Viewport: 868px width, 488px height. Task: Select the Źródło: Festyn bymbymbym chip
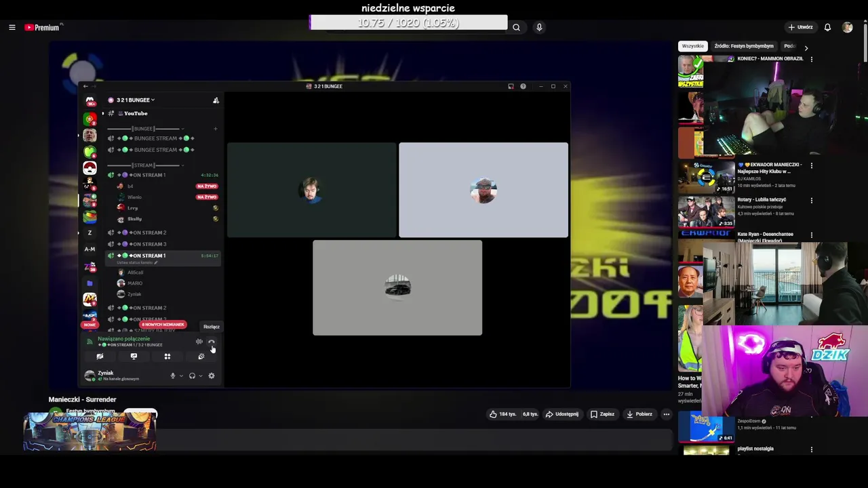tap(744, 46)
